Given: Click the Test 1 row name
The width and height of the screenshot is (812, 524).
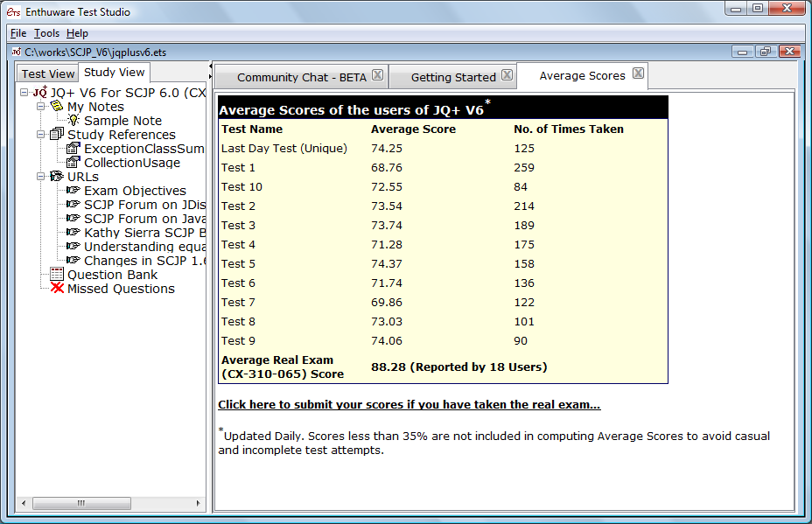Looking at the screenshot, I should point(238,167).
